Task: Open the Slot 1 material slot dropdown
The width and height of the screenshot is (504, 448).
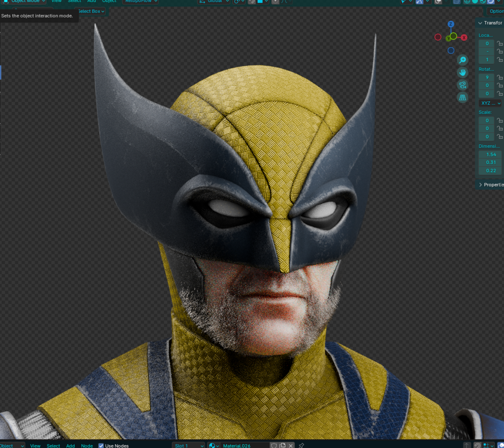Action: tap(189, 445)
